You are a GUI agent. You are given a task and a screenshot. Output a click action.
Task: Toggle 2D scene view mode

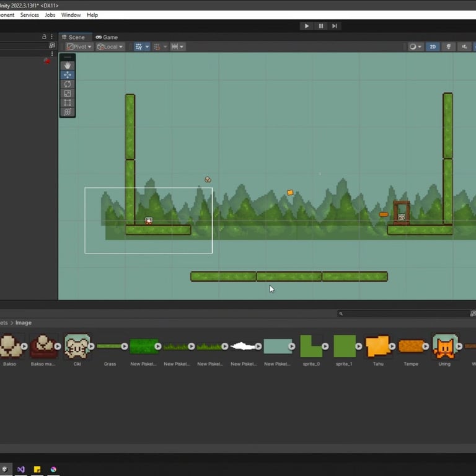pos(433,46)
